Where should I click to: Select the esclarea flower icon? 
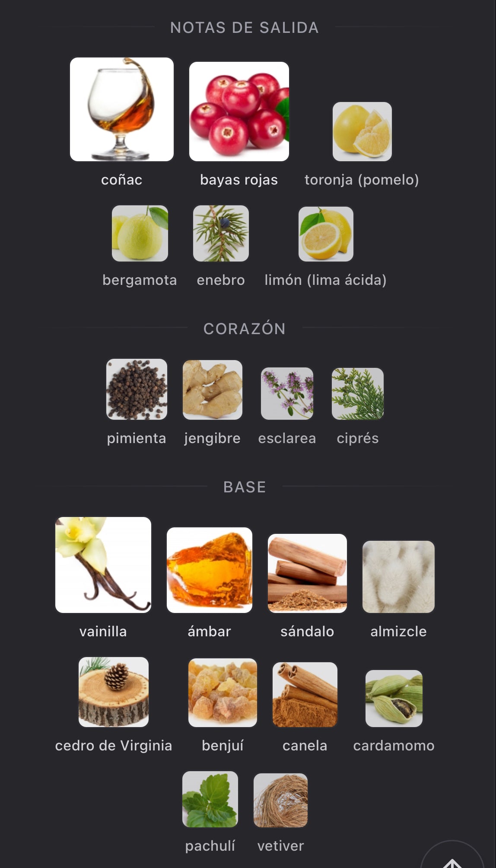point(287,393)
